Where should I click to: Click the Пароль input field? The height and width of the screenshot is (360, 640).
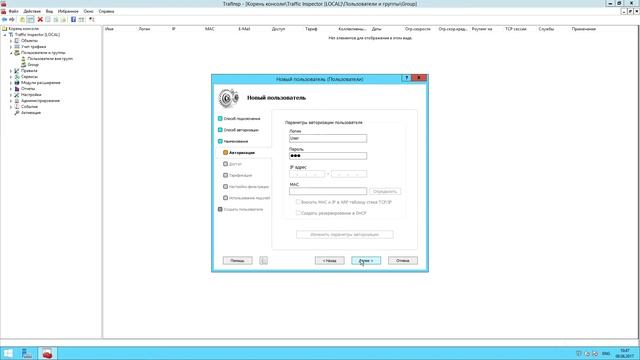coord(328,156)
